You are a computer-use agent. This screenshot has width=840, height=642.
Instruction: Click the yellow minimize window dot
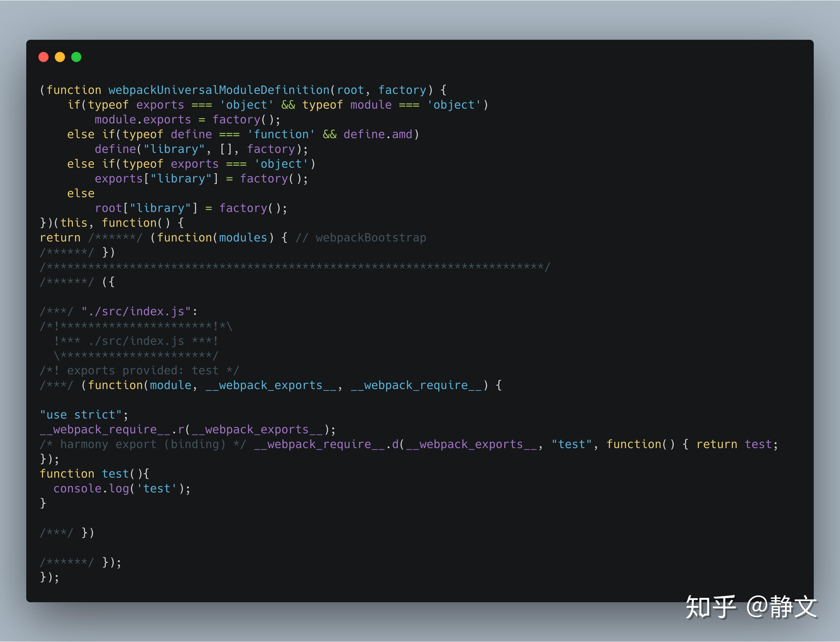click(x=60, y=57)
